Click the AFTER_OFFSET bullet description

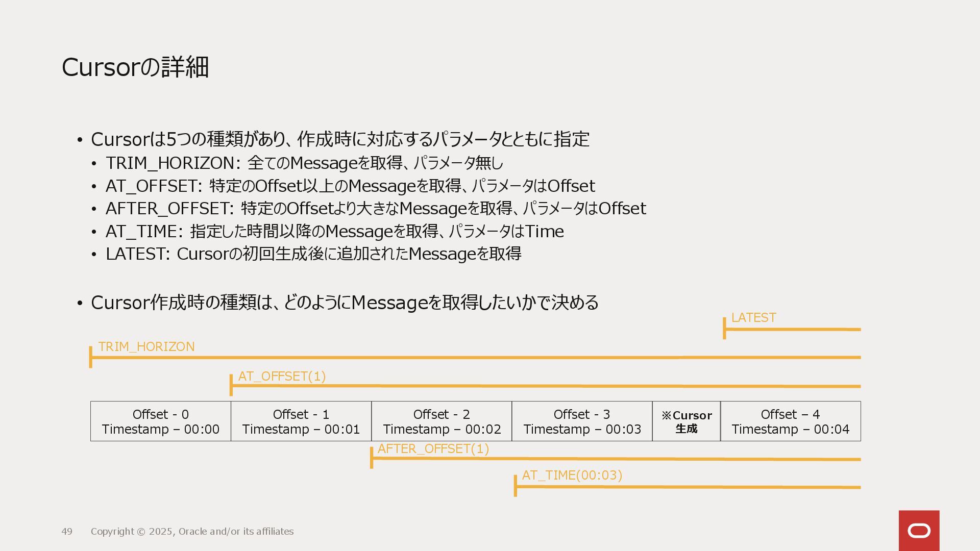[376, 209]
